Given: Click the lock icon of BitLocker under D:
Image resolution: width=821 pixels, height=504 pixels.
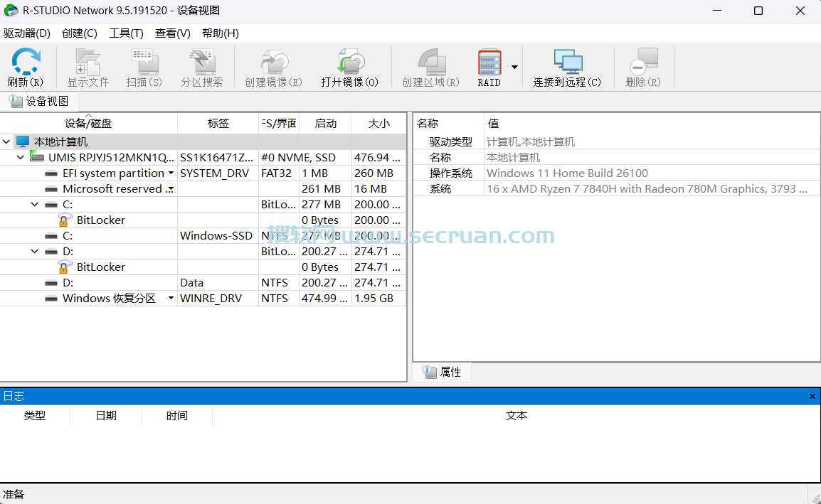Looking at the screenshot, I should click(65, 267).
